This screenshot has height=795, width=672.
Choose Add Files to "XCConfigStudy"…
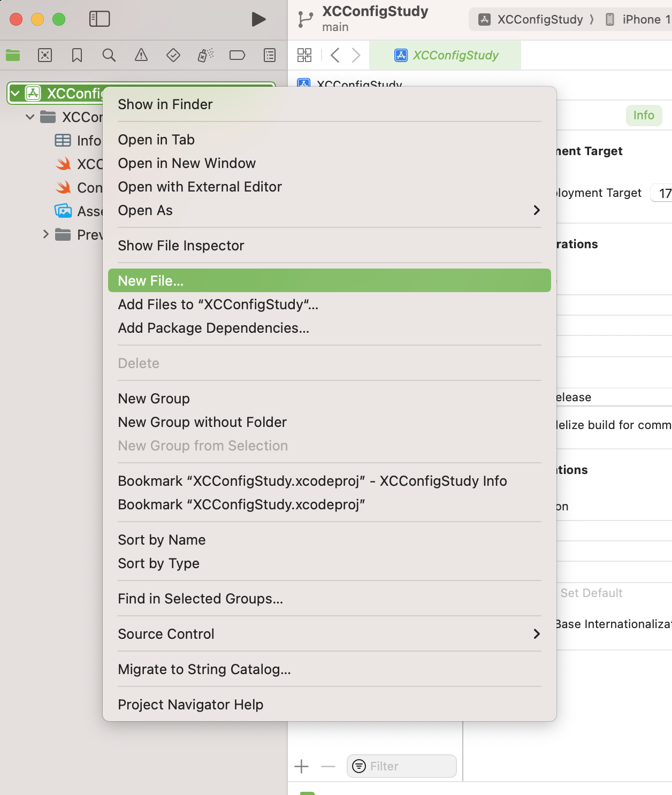click(330, 304)
